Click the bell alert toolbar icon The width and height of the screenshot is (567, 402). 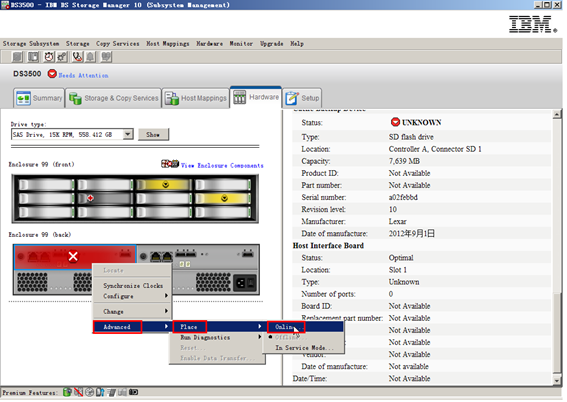tap(90, 57)
